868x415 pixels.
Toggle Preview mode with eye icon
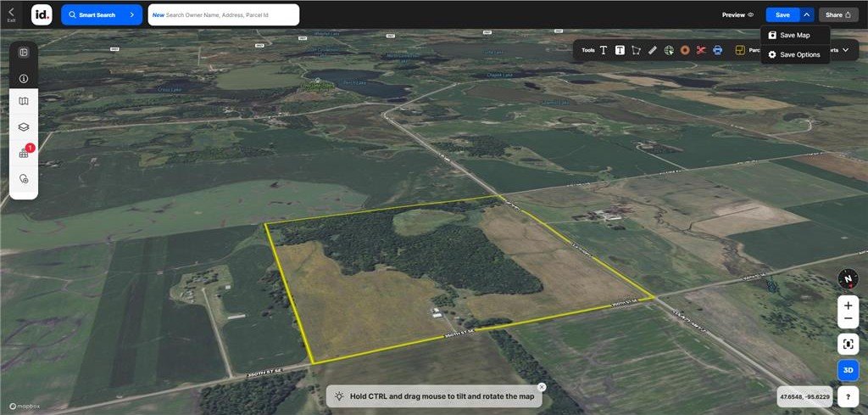[737, 14]
